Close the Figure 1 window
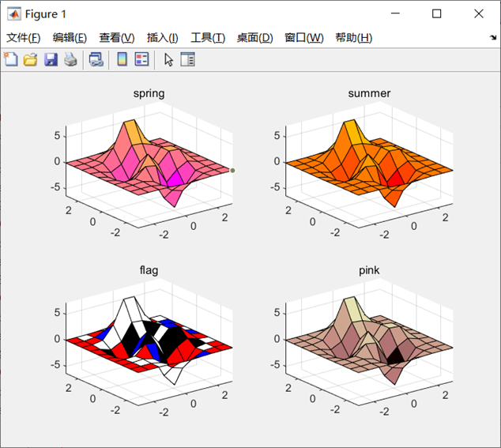Screen dimensions: 501x448 pos(479,13)
